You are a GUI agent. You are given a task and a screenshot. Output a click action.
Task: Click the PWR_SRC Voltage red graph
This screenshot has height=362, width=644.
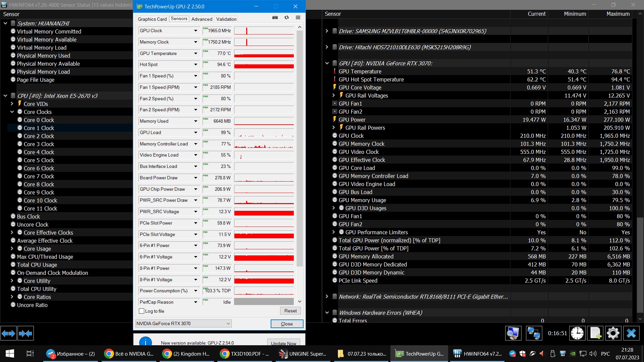[x=264, y=212]
